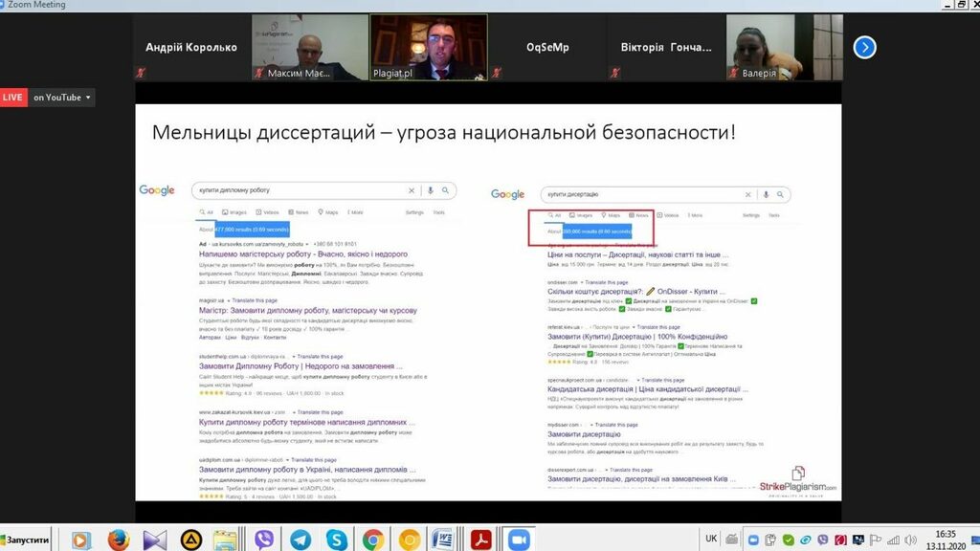This screenshot has height=551, width=980.
Task: Expand the 'on YouTube' live stream dropdown
Action: (x=89, y=98)
